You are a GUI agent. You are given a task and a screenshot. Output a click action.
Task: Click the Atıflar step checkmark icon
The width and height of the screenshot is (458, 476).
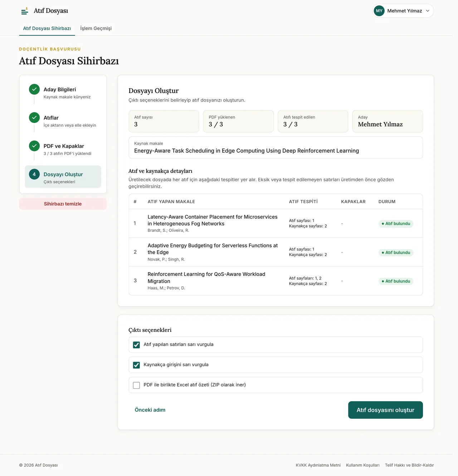pos(34,117)
